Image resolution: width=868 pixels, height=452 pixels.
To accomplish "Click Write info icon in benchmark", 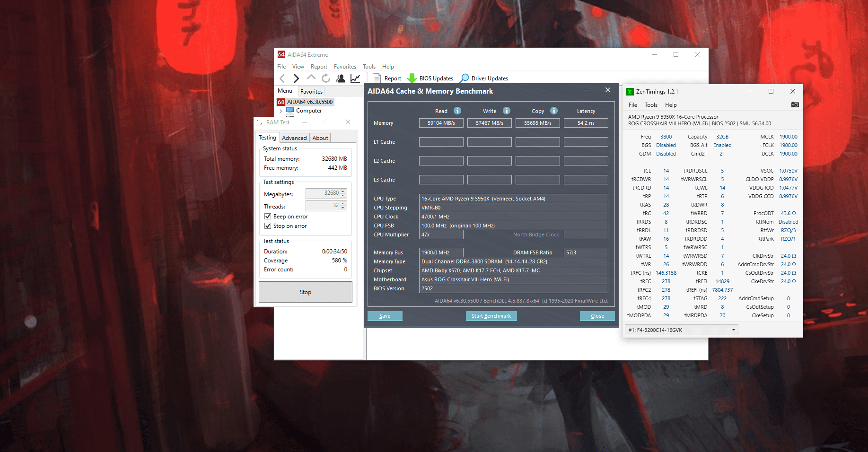I will 507,111.
